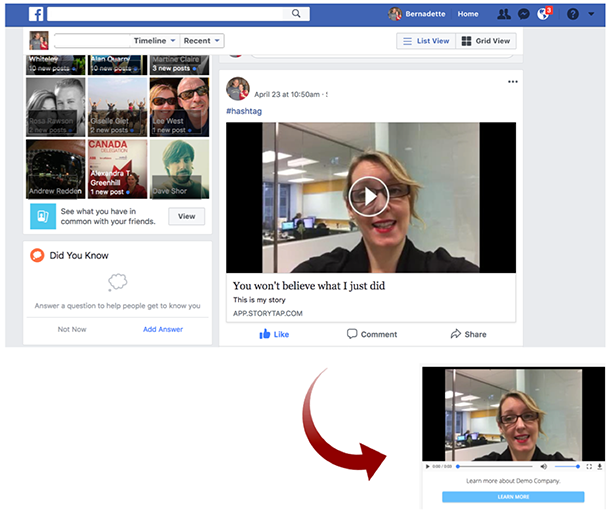Go to Home in top bar
This screenshot has width=611, height=518.
click(x=468, y=14)
